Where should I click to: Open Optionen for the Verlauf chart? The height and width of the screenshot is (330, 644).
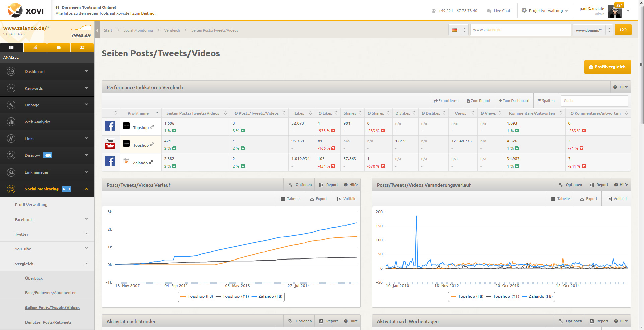click(x=300, y=185)
